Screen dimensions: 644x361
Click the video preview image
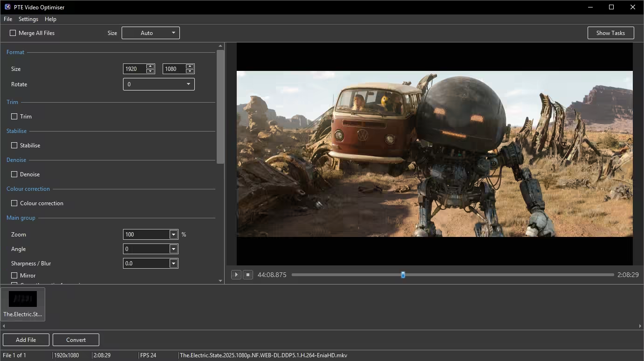click(435, 154)
